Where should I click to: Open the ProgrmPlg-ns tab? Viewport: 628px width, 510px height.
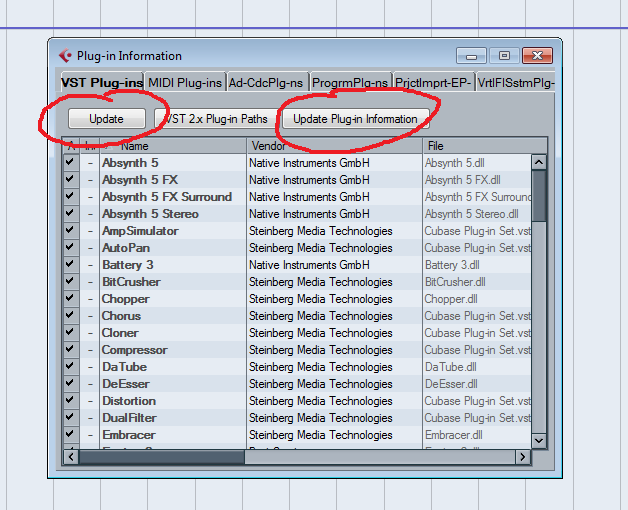(x=350, y=83)
